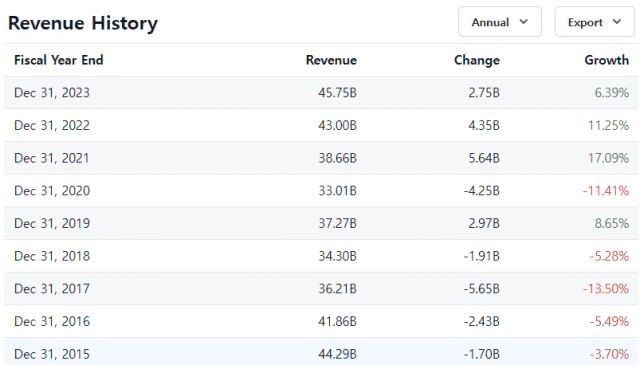Screen dimensions: 640x365
Task: Select the Dec 31, 2017 date cell
Action: (52, 289)
